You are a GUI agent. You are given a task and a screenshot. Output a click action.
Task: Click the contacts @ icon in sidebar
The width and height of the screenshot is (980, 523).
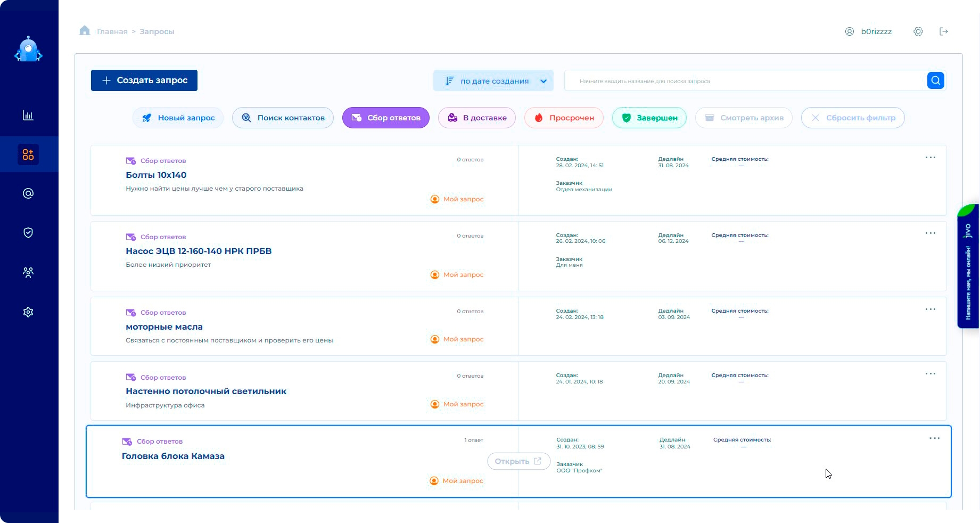click(x=28, y=193)
